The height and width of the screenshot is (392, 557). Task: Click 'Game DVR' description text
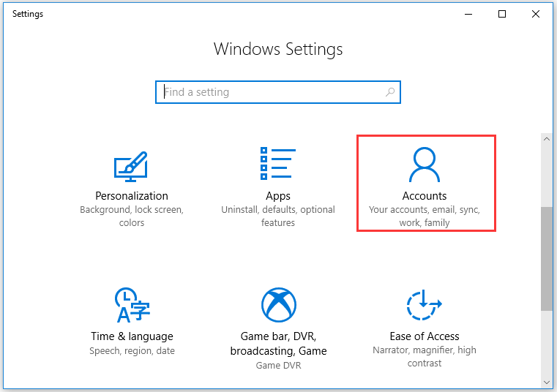click(x=278, y=366)
